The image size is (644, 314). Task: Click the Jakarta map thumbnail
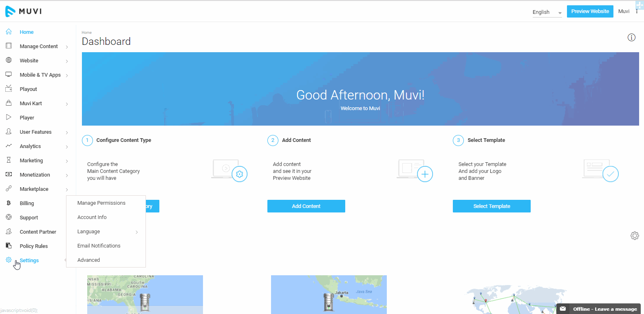329,294
